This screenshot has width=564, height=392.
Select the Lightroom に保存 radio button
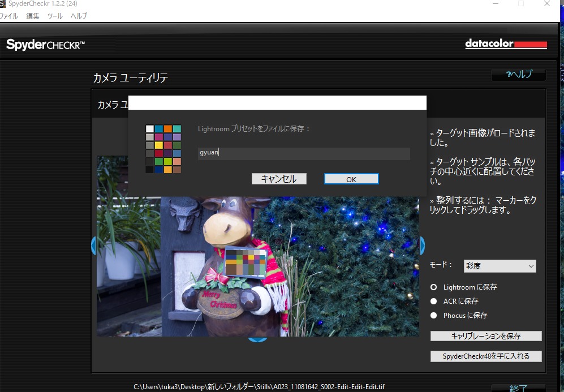pos(434,287)
